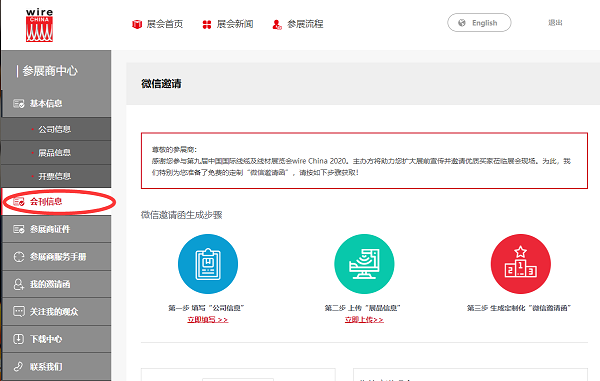Click the 微信邀请 page title
The width and height of the screenshot is (600, 381).
161,84
